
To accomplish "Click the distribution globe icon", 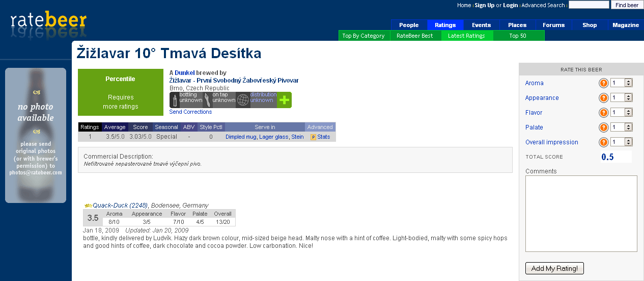I will pos(243,100).
